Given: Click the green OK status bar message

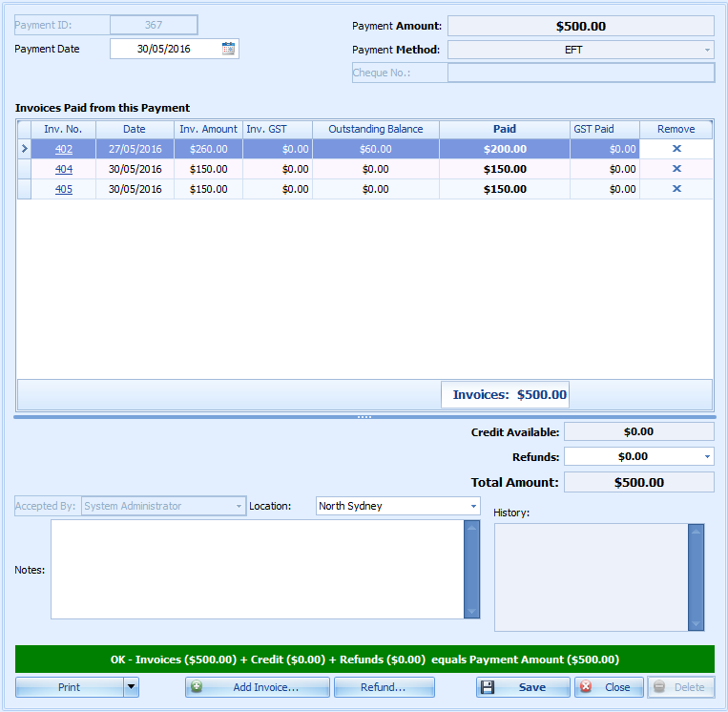Looking at the screenshot, I should click(x=364, y=660).
